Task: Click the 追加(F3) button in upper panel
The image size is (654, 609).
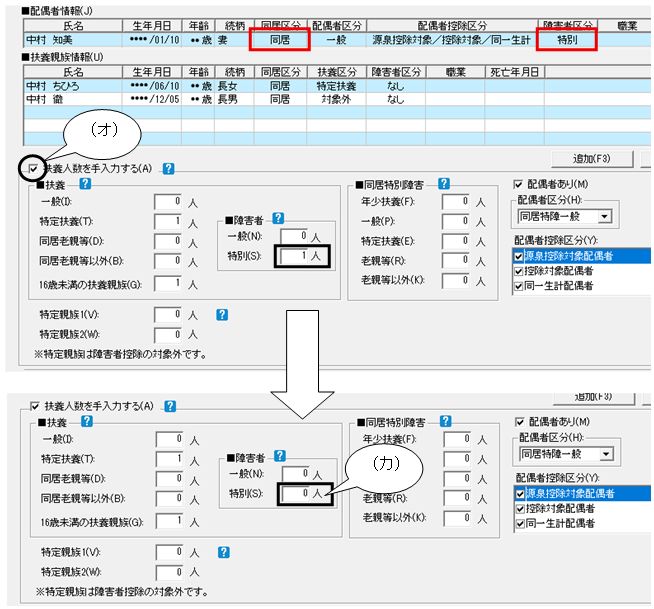Action: point(591,159)
